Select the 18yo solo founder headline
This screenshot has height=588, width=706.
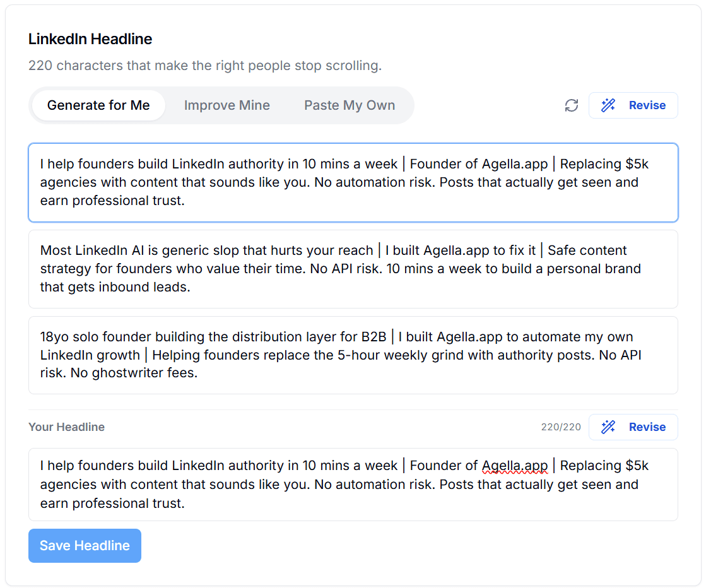[x=353, y=355]
